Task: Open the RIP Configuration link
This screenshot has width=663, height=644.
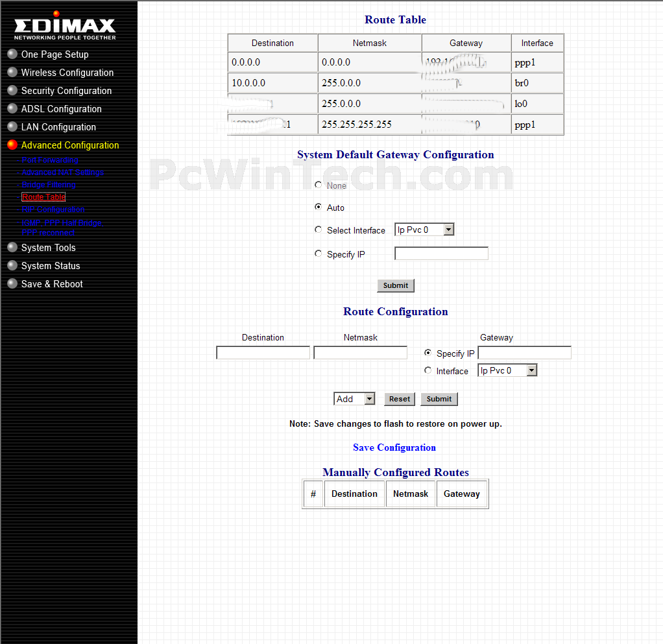Action: [x=53, y=209]
